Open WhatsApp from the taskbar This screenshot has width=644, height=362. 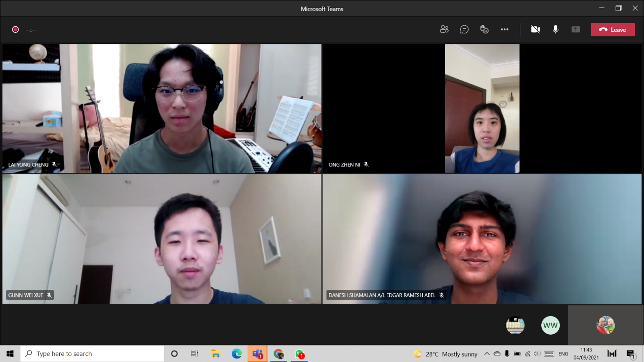[x=300, y=354]
